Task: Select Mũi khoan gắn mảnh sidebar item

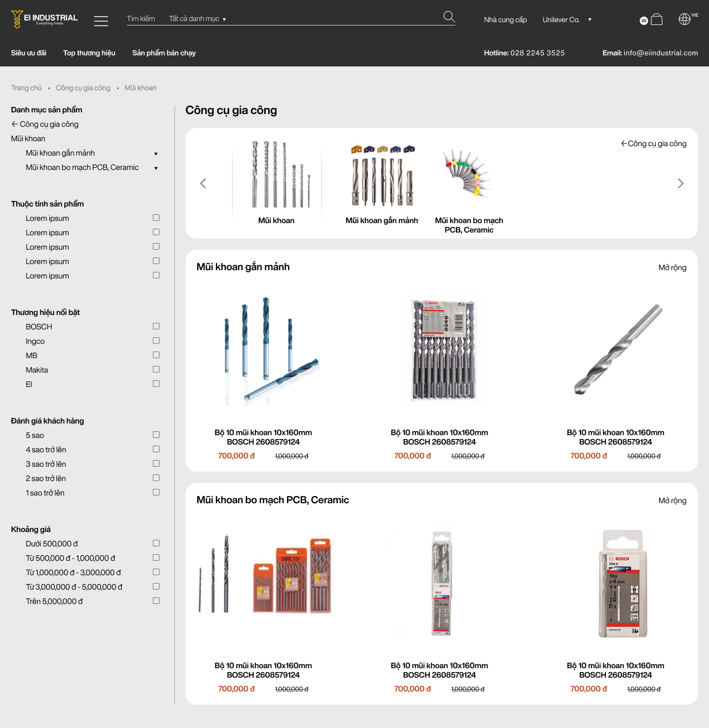Action: point(60,153)
